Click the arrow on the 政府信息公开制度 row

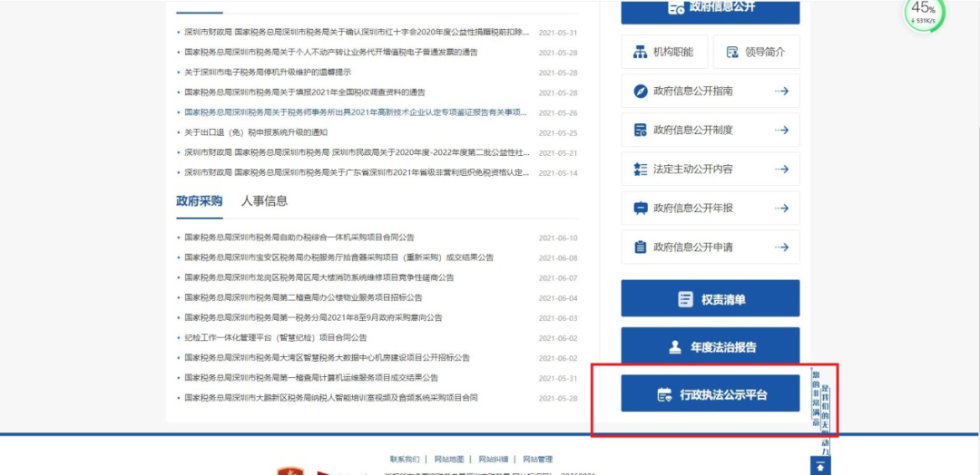click(x=781, y=130)
